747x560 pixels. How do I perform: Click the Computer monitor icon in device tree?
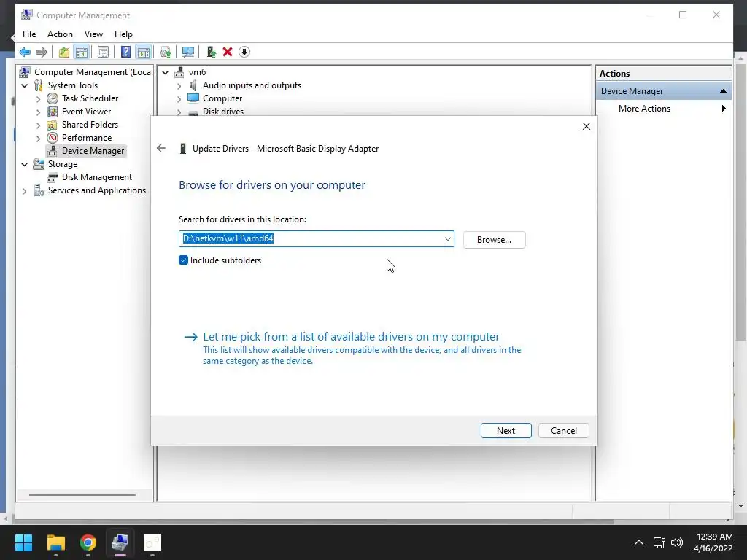click(193, 98)
